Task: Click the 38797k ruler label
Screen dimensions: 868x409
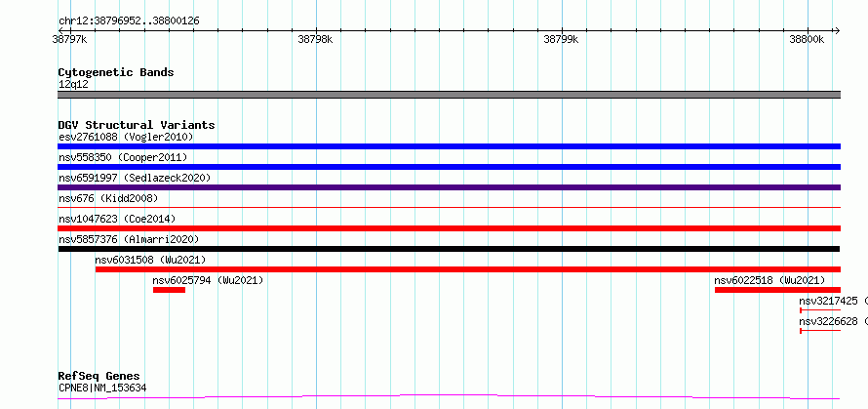Action: coord(70,39)
